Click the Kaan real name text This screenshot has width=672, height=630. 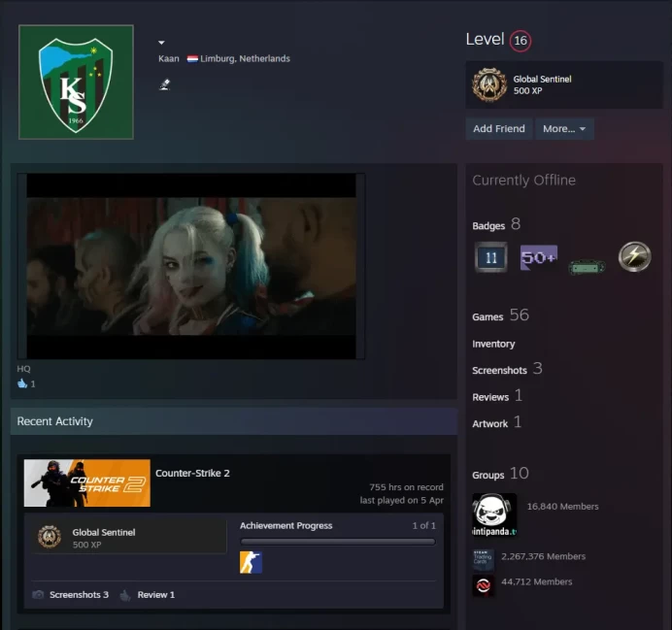[x=169, y=58]
